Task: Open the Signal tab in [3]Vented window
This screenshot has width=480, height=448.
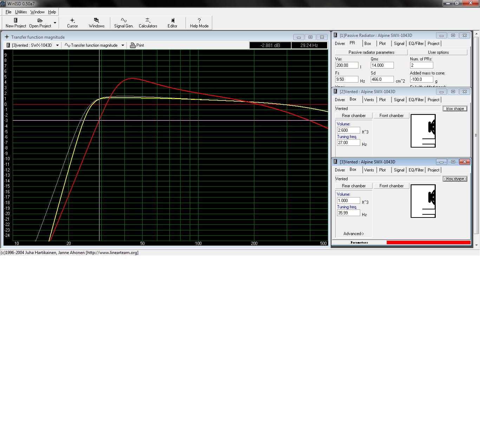Action: pos(399,170)
